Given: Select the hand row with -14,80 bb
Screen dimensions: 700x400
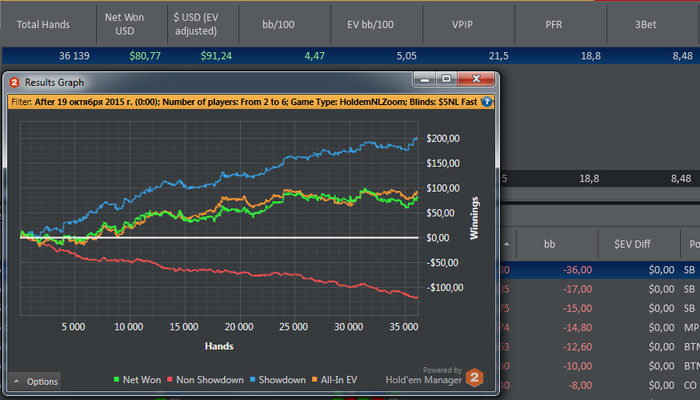Looking at the screenshot, I should 600,327.
